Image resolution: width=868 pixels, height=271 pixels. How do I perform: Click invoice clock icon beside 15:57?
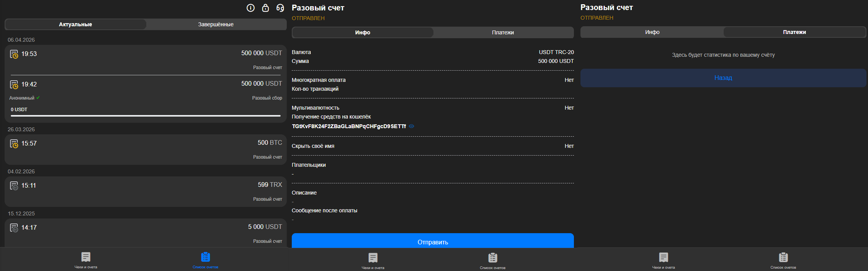(x=14, y=144)
